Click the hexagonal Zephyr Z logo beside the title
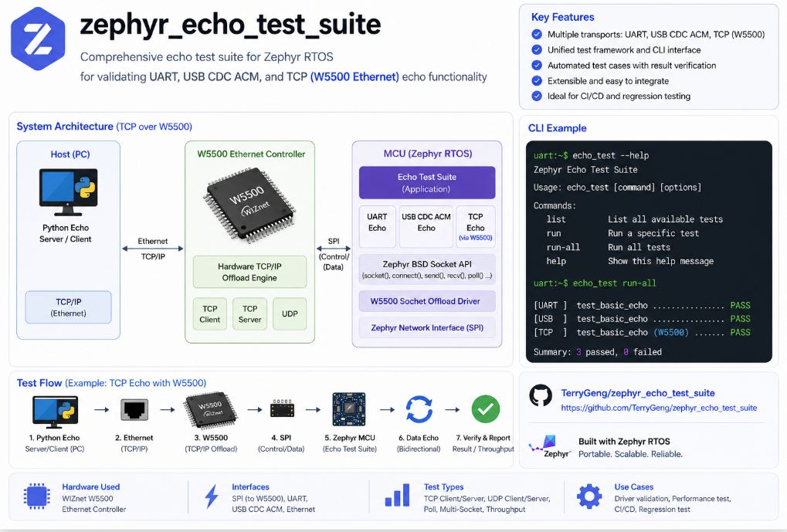Screen dimensions: 787x532 tap(38, 39)
